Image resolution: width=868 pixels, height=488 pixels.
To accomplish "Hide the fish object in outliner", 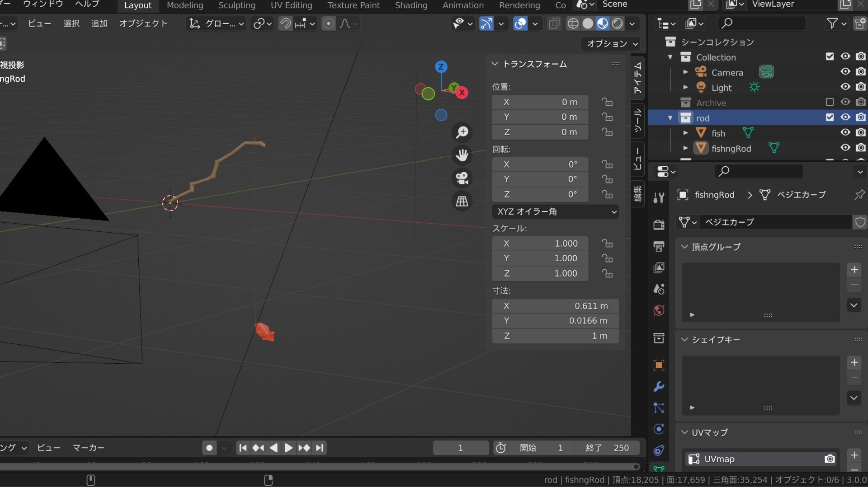I will pyautogui.click(x=845, y=132).
